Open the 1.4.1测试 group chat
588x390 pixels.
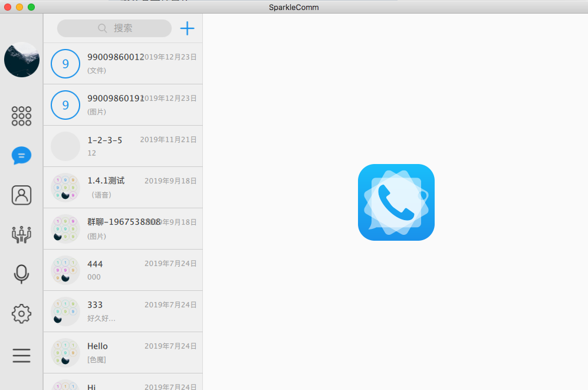tap(123, 188)
